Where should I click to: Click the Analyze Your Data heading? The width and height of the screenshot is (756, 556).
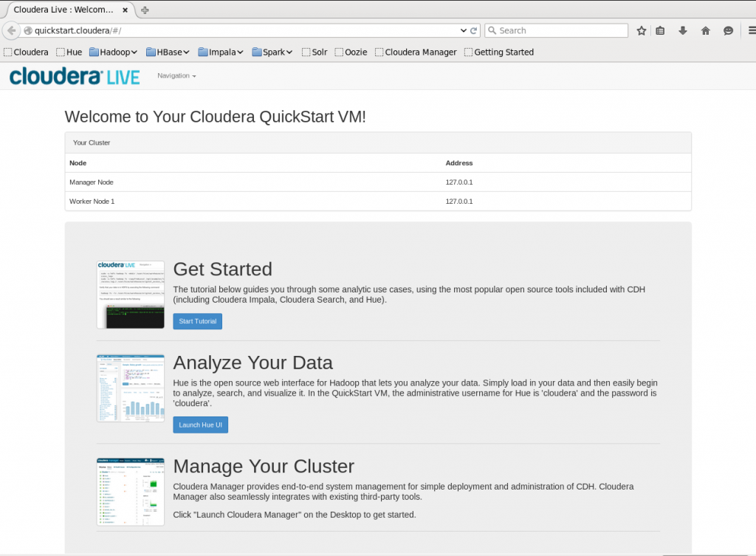(253, 363)
